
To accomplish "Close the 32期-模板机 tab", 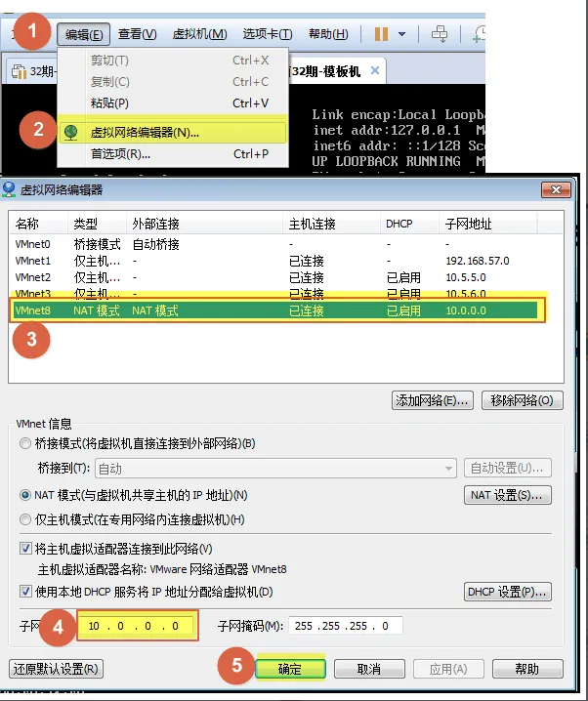I will [x=375, y=70].
